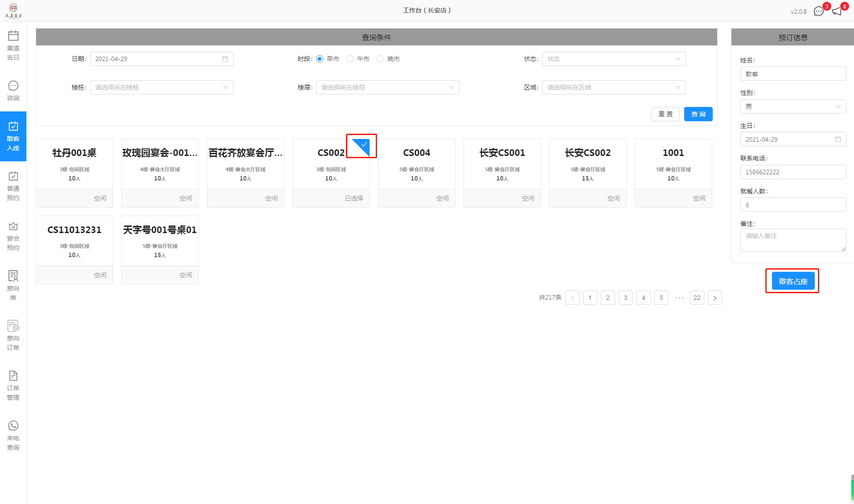This screenshot has width=854, height=504.
Task: Click the 工作台（长安店）title
Action: (427, 10)
